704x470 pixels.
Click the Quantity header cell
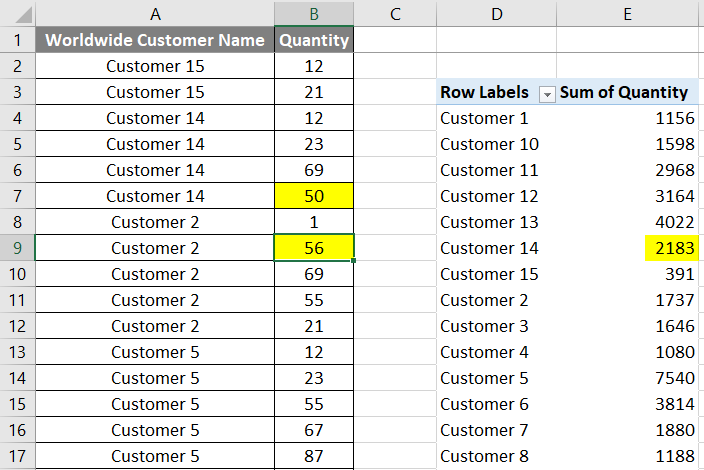(x=314, y=40)
